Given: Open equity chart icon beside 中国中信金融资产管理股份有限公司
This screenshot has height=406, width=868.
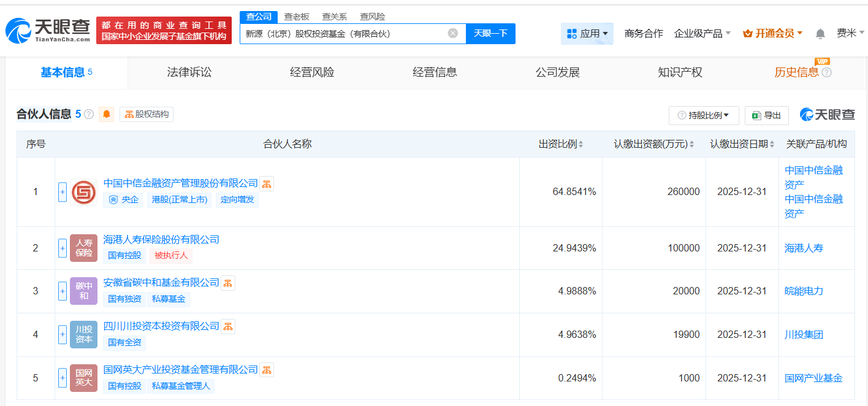Looking at the screenshot, I should point(267,183).
